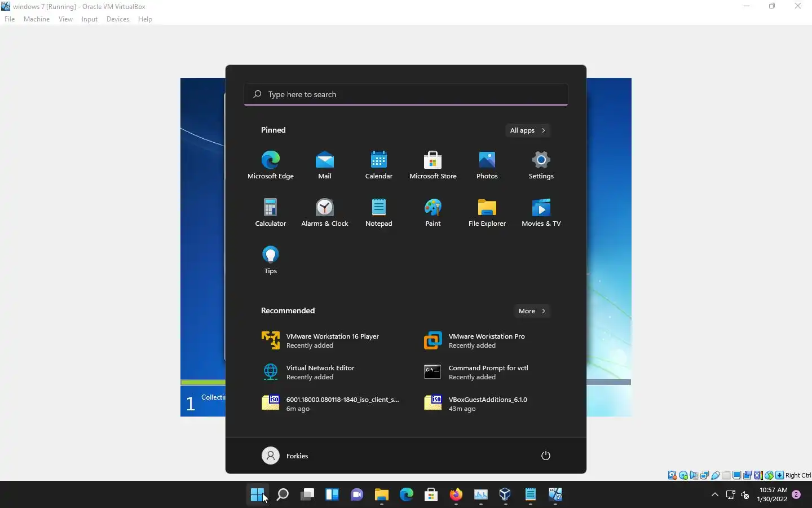This screenshot has width=812, height=508.
Task: Launch the Photos app
Action: 487,165
